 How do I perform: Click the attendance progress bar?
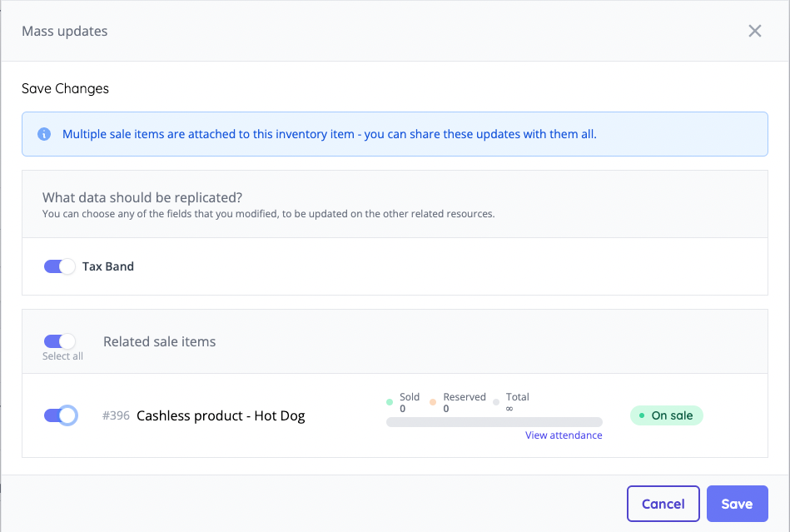point(494,421)
